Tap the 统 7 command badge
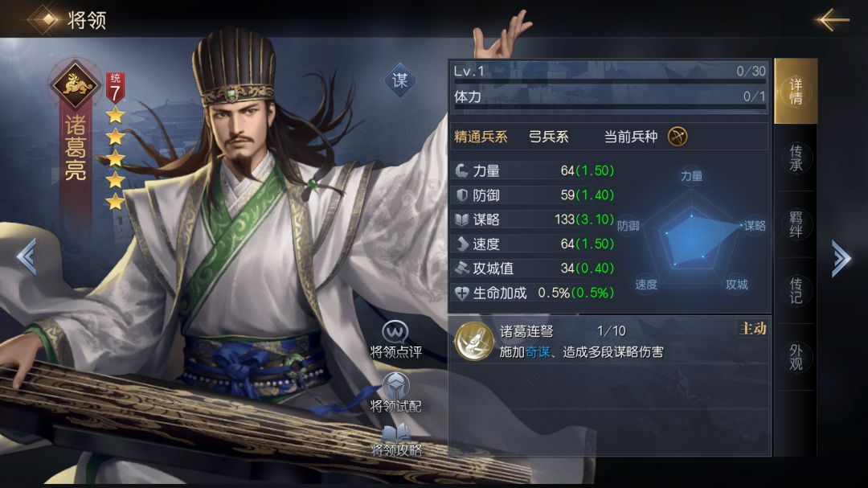The width and height of the screenshot is (868, 488). point(115,88)
